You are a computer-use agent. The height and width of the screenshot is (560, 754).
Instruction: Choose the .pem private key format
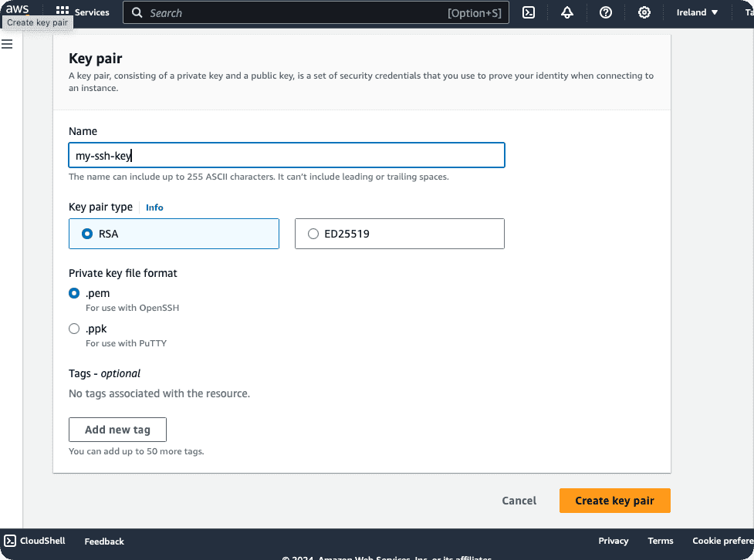pyautogui.click(x=74, y=293)
